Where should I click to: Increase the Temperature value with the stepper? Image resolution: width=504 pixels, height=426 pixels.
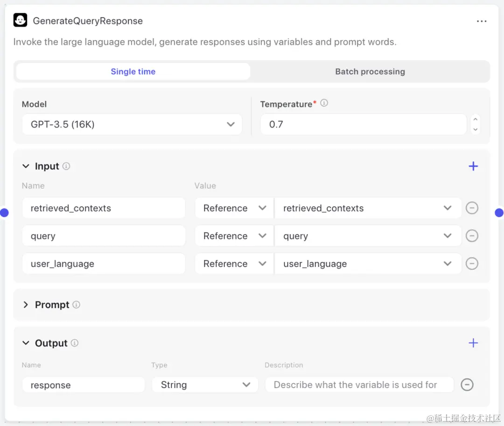click(x=475, y=119)
